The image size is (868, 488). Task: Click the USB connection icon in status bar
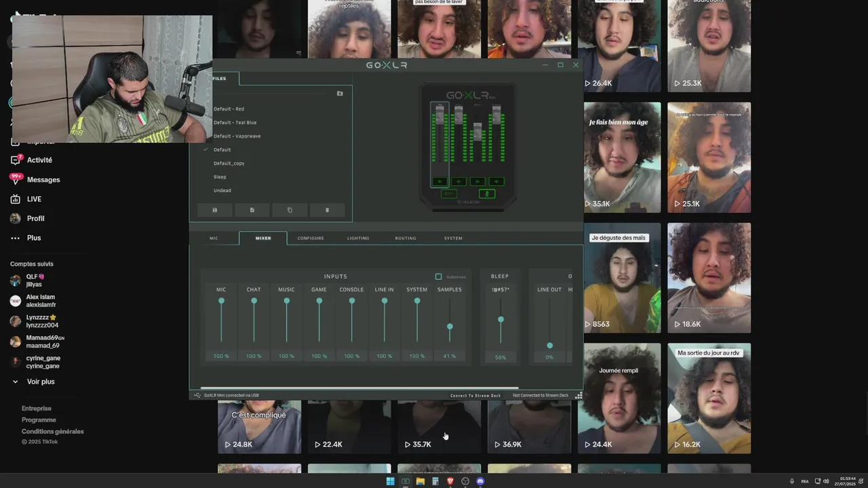pos(197,395)
